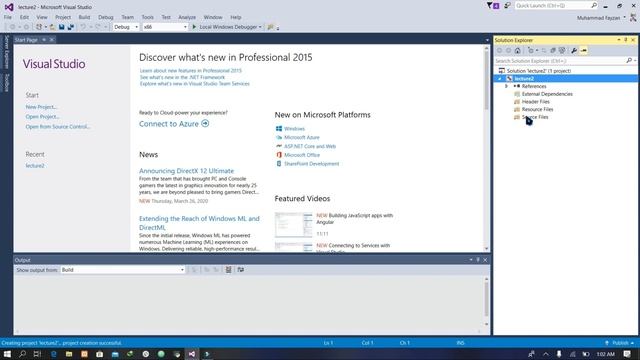Open the Tools menu
640x360 pixels.
pyautogui.click(x=148, y=17)
